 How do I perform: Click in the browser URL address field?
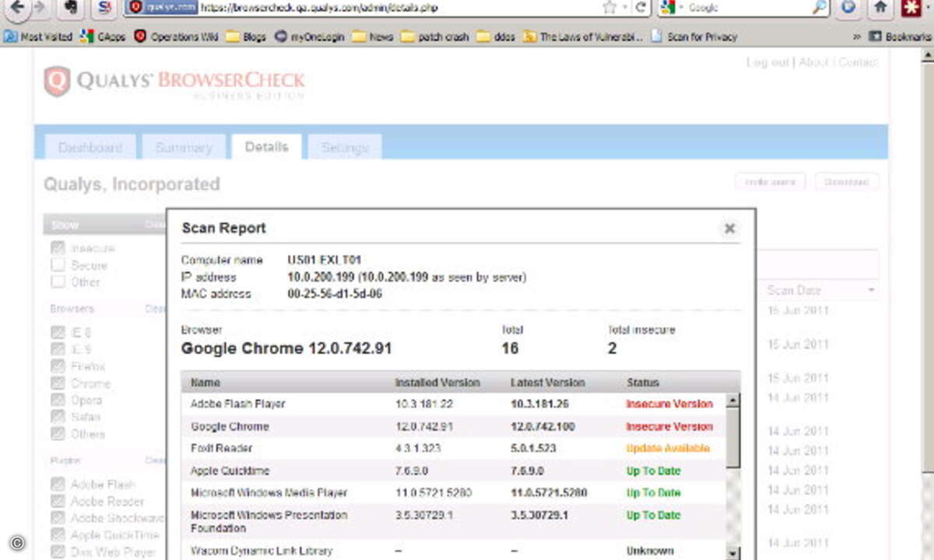point(399,8)
